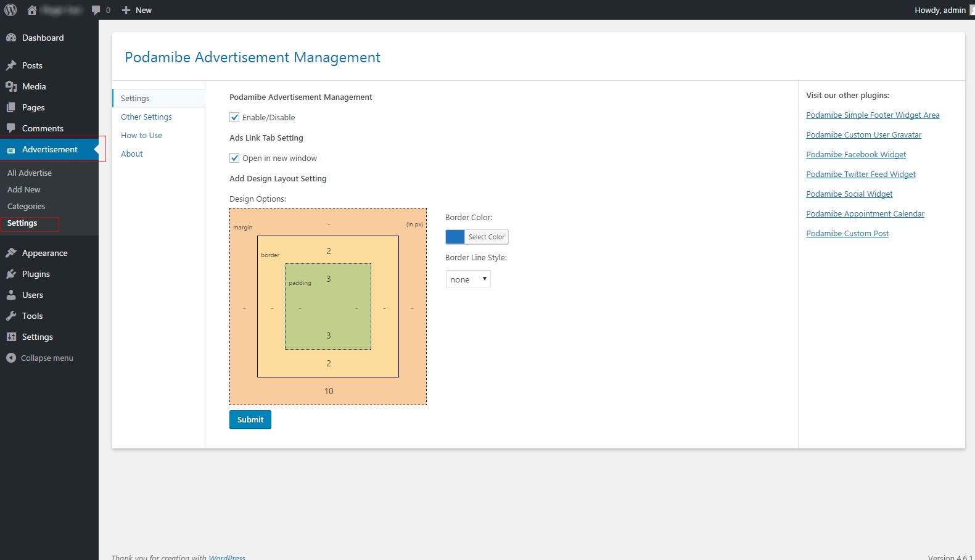Viewport: 975px width, 560px height.
Task: Click border top field showing 2
Action: 329,251
